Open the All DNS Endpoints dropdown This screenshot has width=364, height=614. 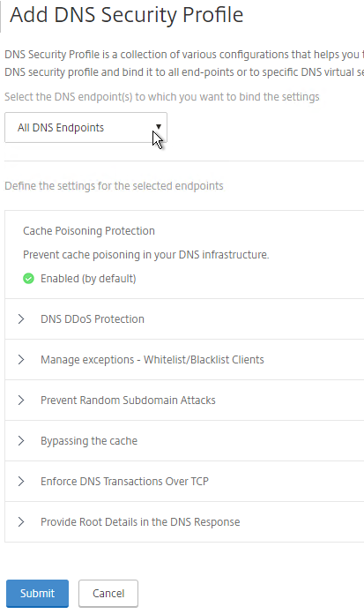85,128
